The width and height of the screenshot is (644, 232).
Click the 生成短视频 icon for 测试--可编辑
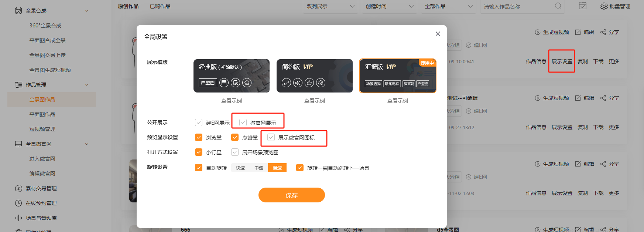click(538, 98)
